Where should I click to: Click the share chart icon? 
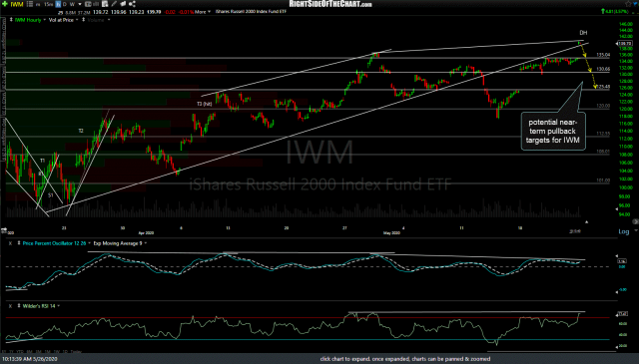tap(132, 4)
